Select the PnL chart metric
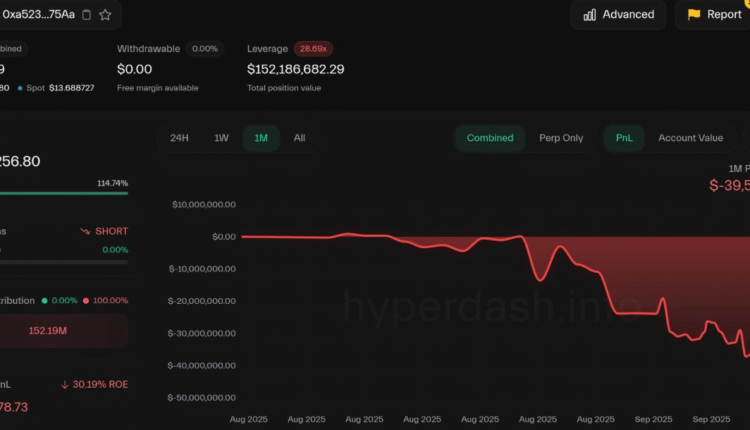 click(x=624, y=138)
